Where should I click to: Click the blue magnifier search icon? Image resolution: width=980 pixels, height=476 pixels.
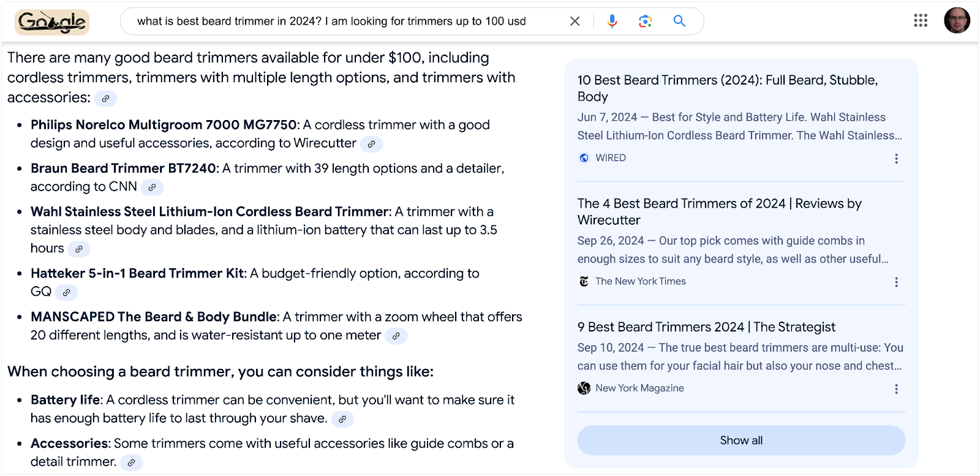point(679,21)
